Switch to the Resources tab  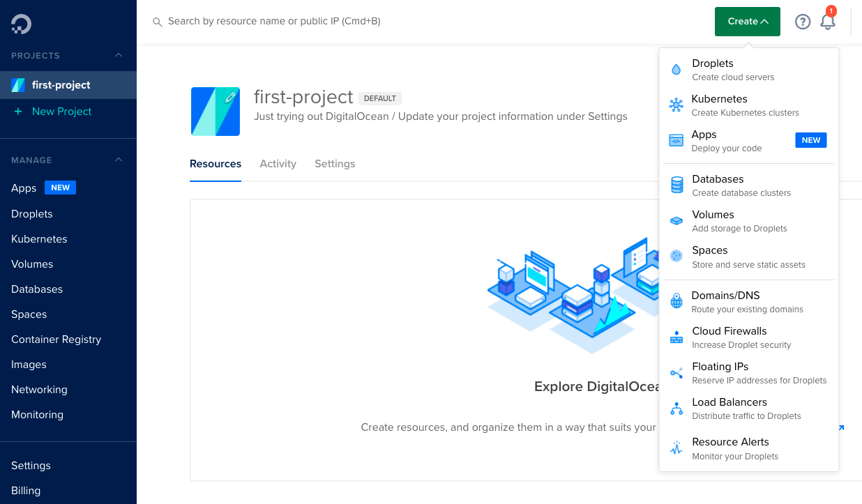click(215, 164)
